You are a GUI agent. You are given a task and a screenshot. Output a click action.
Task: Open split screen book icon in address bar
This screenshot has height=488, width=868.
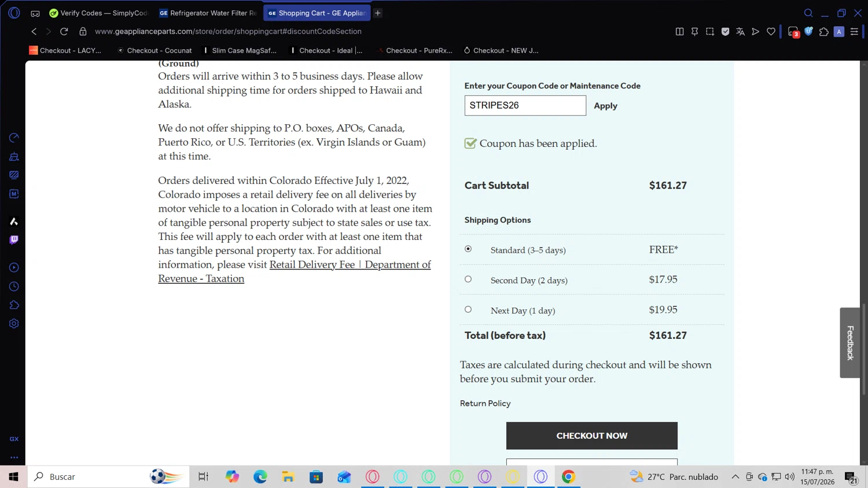pyautogui.click(x=679, y=31)
